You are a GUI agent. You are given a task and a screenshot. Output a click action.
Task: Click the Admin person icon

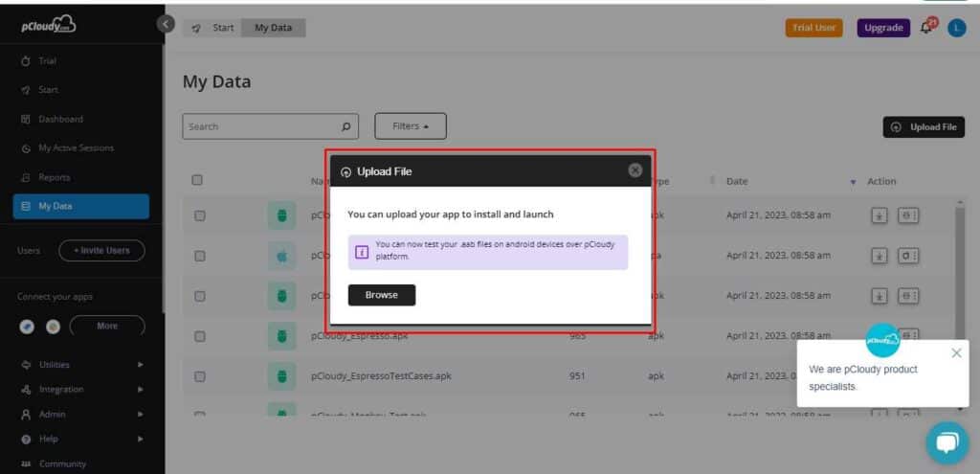tap(26, 414)
